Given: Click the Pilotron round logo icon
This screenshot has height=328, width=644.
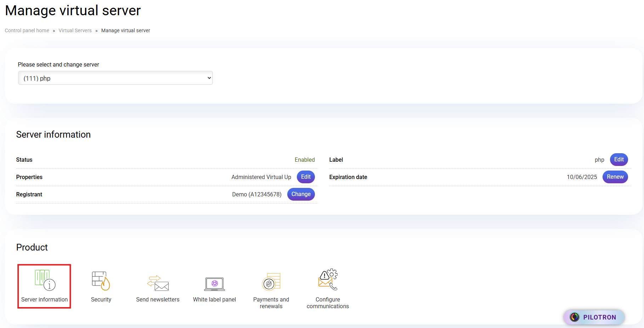Looking at the screenshot, I should pyautogui.click(x=574, y=317).
